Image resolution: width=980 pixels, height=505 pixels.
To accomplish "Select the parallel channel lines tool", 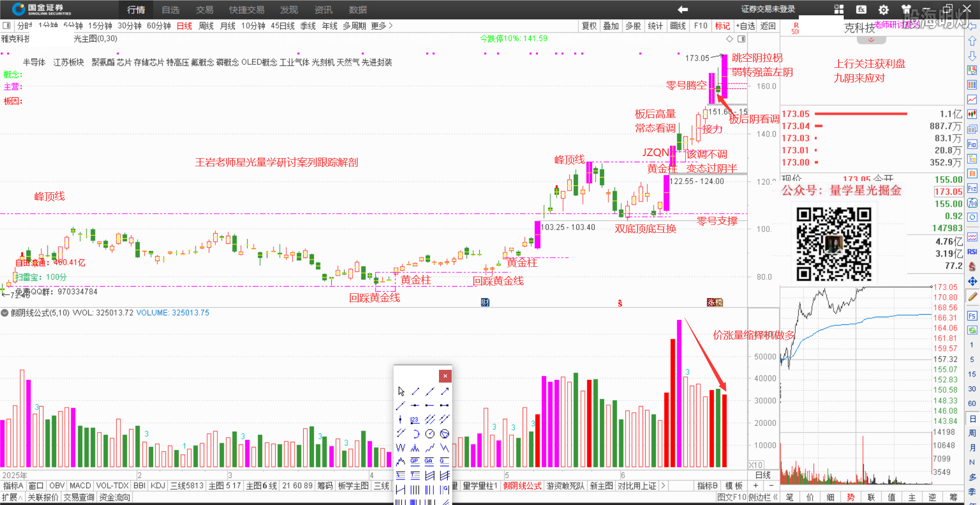I will [x=430, y=419].
